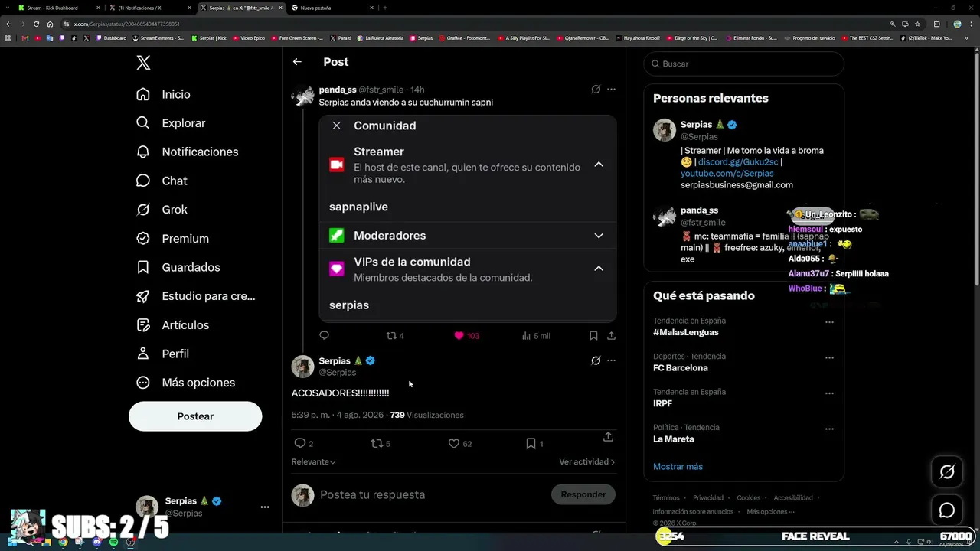
Task: Open the Discord icon in the taskbar
Action: tap(96, 542)
